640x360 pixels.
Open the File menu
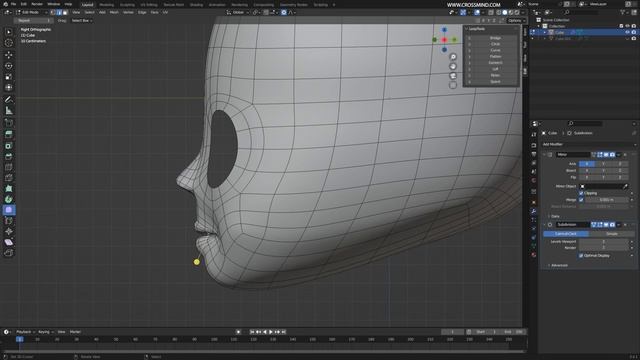(x=13, y=4)
